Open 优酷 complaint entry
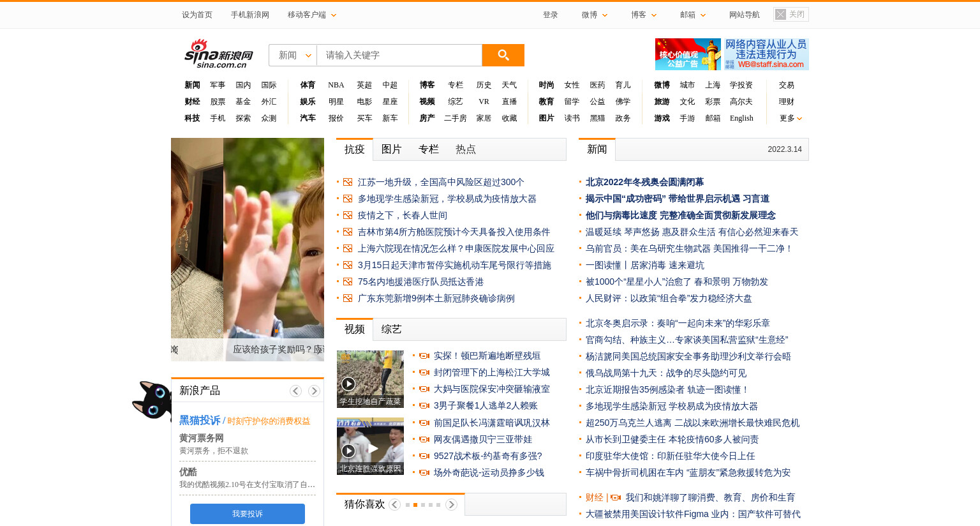The width and height of the screenshot is (980, 526). tap(188, 472)
